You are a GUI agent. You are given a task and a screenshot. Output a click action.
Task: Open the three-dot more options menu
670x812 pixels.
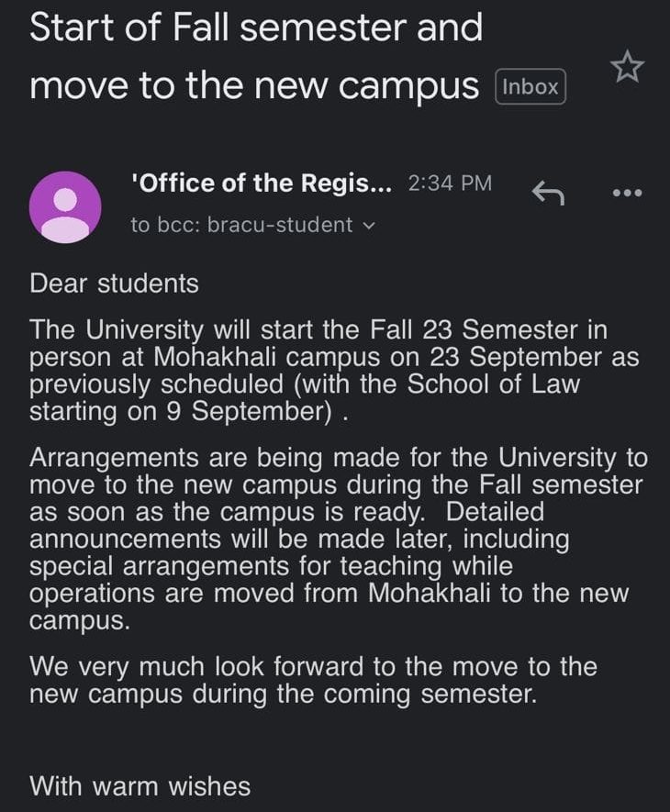[627, 194]
